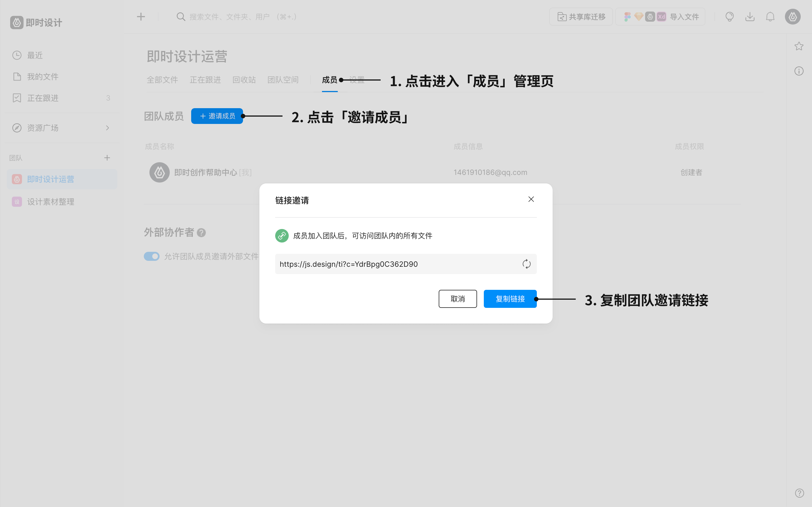Click the notification bell icon
The width and height of the screenshot is (812, 507).
(x=770, y=17)
